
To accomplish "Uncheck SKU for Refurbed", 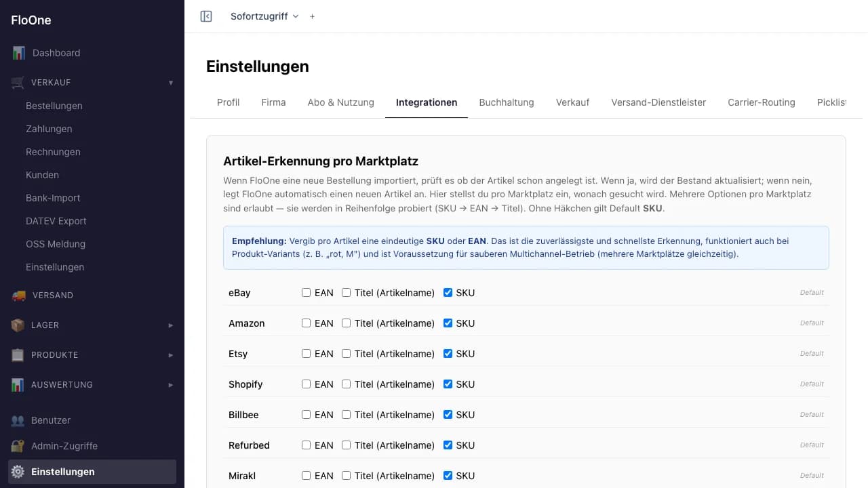I will (x=448, y=445).
